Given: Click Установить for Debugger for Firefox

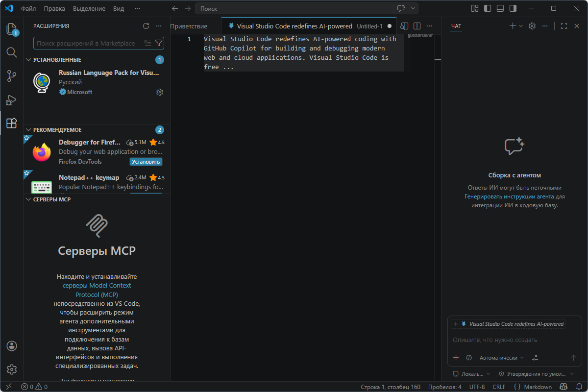Looking at the screenshot, I should pos(146,162).
